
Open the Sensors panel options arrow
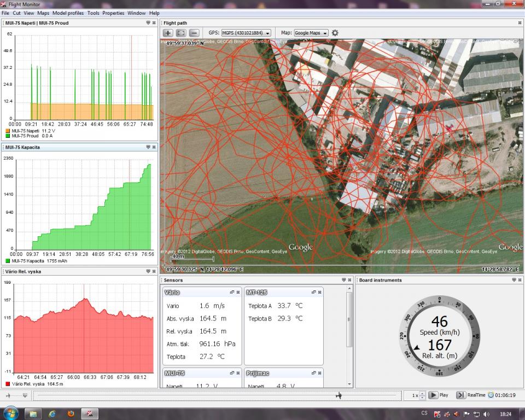point(343,280)
